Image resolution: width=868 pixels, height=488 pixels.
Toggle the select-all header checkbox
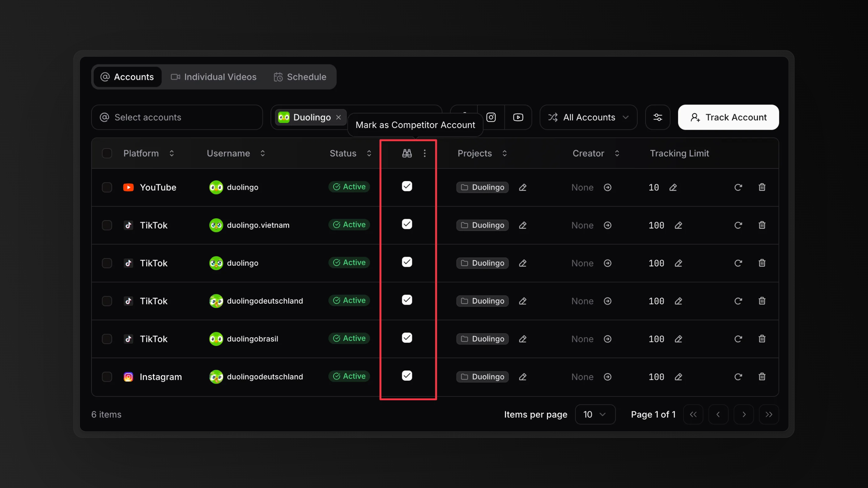click(107, 153)
